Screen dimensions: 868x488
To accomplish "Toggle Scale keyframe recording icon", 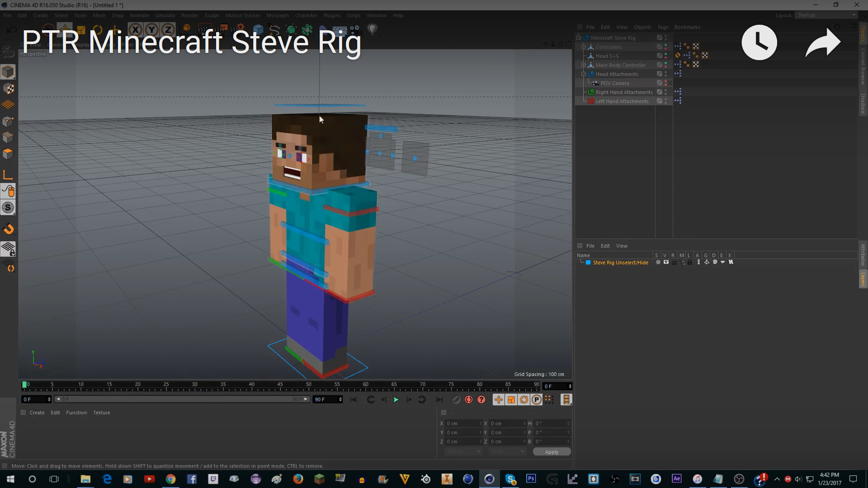I will coord(511,399).
